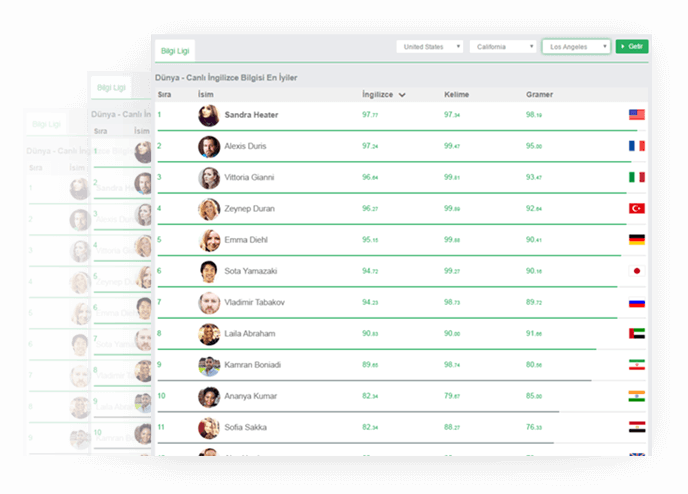Image resolution: width=688 pixels, height=494 pixels.
Task: Click the Russian flag in Vladimir Tabakov's row
Action: (x=637, y=303)
